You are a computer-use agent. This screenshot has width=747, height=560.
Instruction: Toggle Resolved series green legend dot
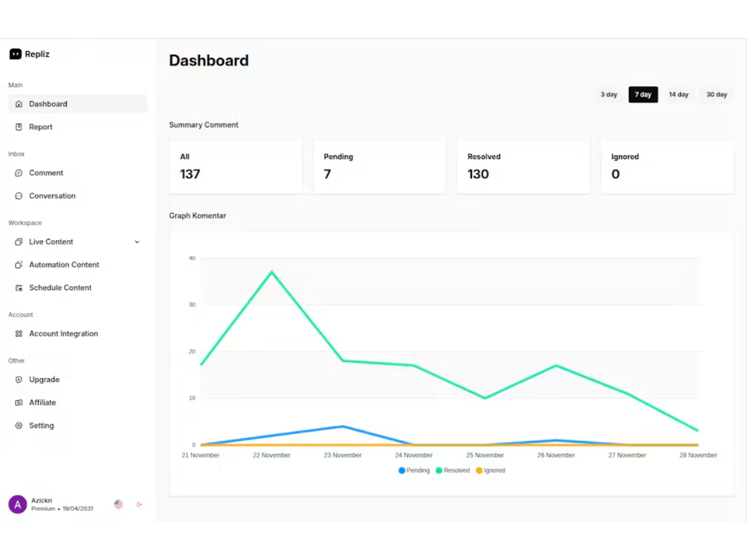pos(439,470)
